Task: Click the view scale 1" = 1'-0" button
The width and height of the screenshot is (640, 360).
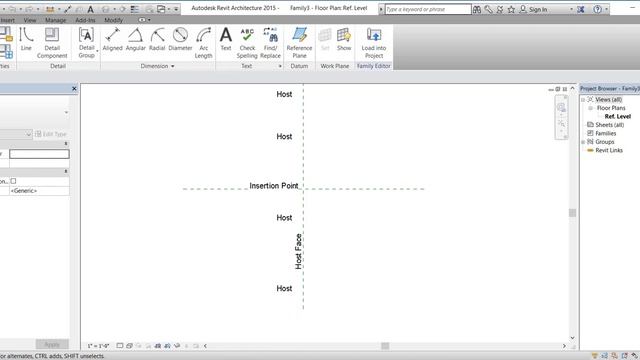Action: click(98, 346)
